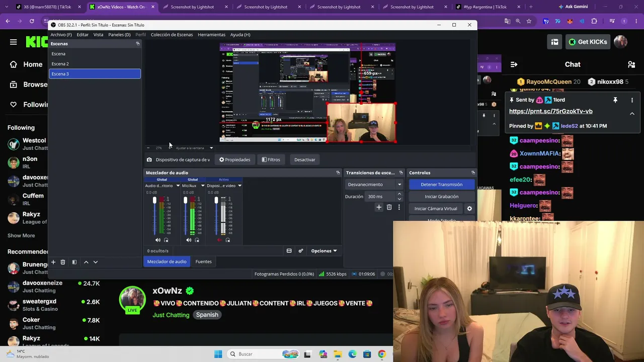Mute the Audio del escritorio channel
The height and width of the screenshot is (362, 644).
coord(158,240)
